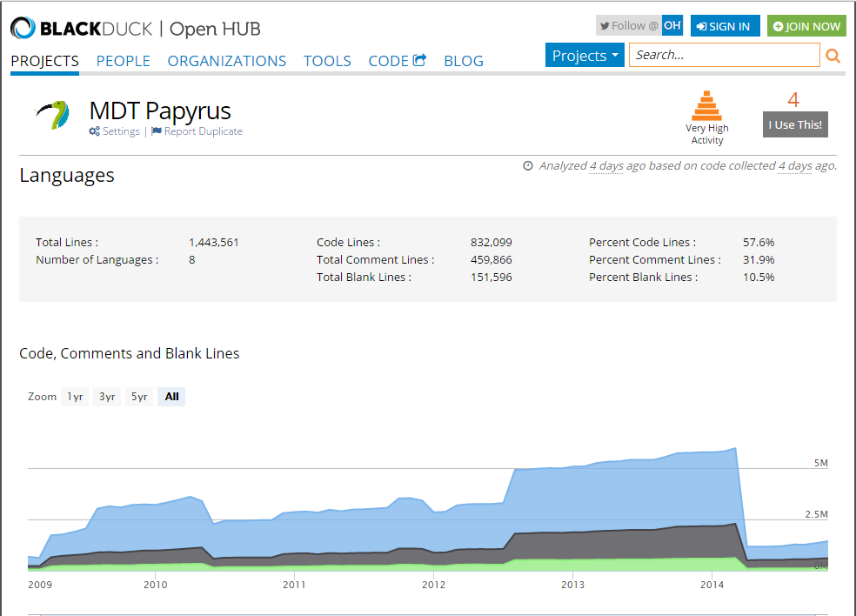Click the orange search magnifier icon
856x616 pixels.
833,55
